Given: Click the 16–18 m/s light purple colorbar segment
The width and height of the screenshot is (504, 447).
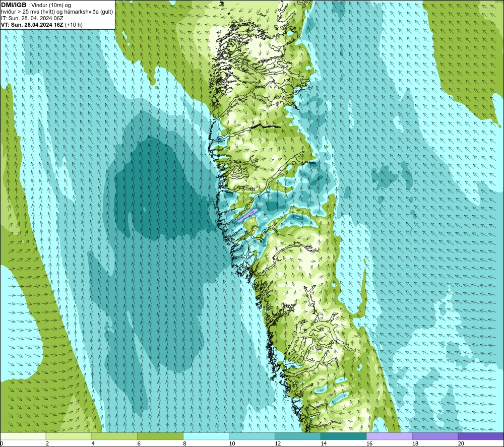Looking at the screenshot, I should tap(389, 436).
